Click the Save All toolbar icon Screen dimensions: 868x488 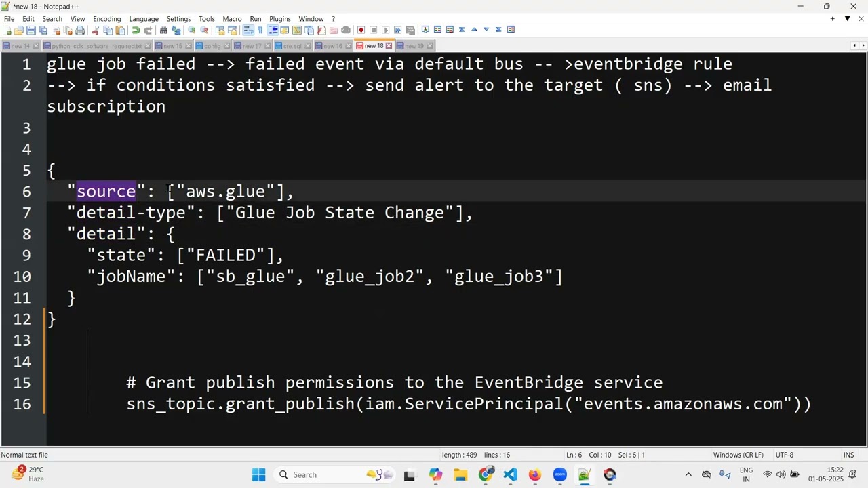click(x=43, y=30)
